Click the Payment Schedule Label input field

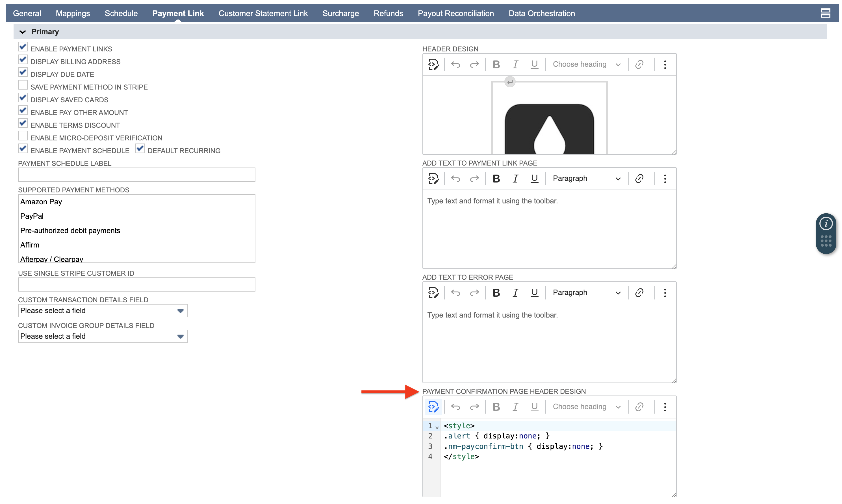tap(136, 175)
